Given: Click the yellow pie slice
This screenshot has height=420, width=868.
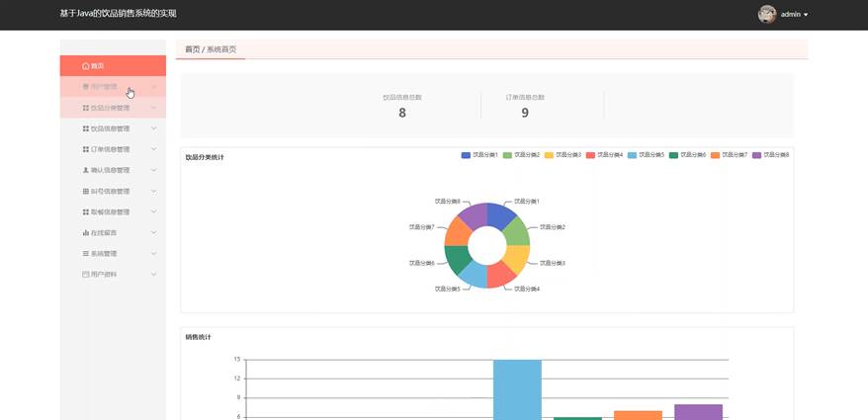Looking at the screenshot, I should pos(519,258).
